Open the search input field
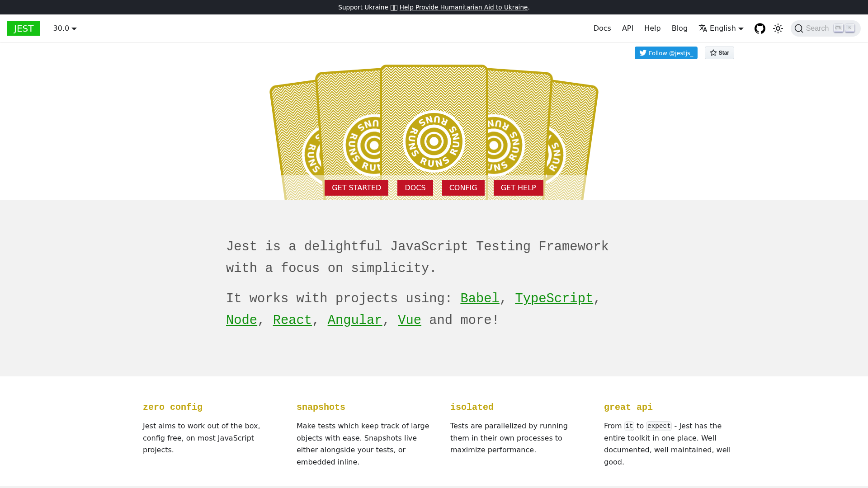This screenshot has height=488, width=868. pos(825,28)
